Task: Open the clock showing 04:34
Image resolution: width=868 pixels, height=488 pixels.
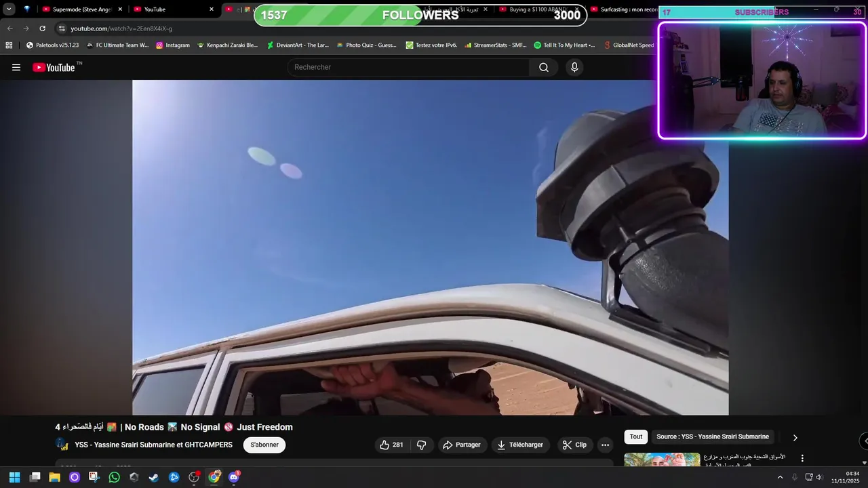Action: point(846,477)
